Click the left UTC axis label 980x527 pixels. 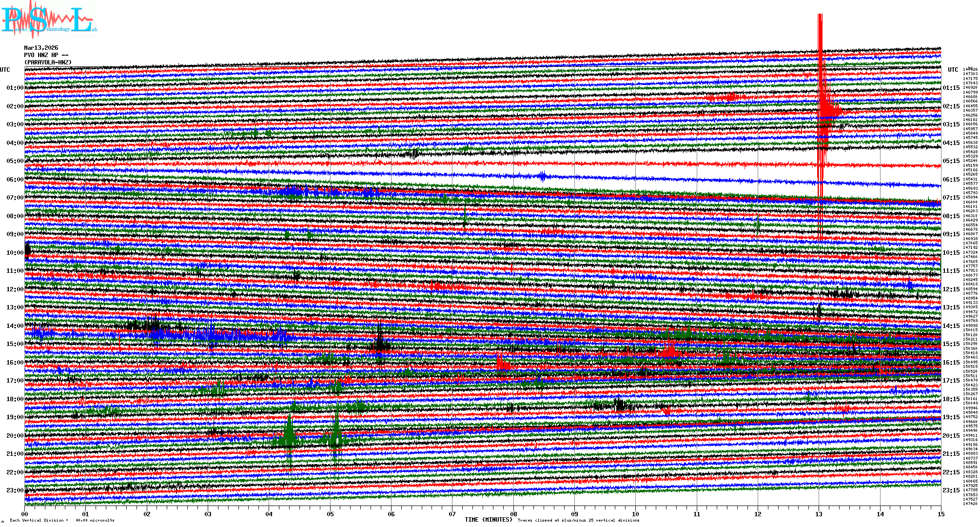[5, 70]
